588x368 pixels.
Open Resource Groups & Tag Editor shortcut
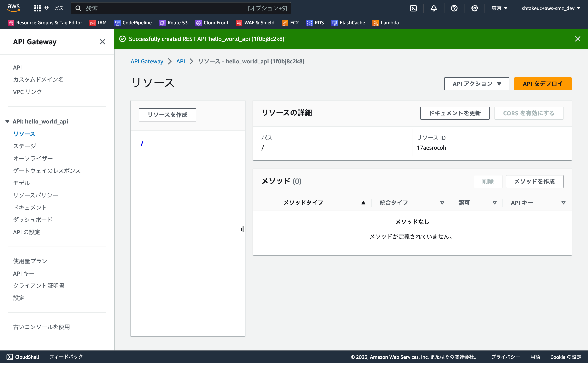[45, 23]
